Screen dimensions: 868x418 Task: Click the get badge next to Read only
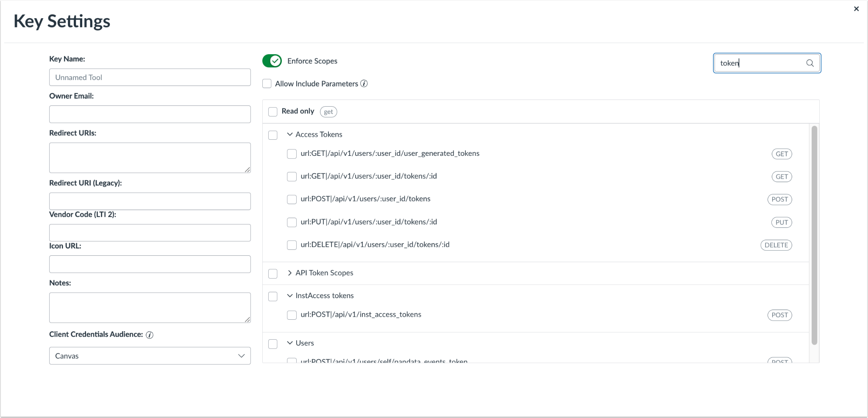(328, 111)
